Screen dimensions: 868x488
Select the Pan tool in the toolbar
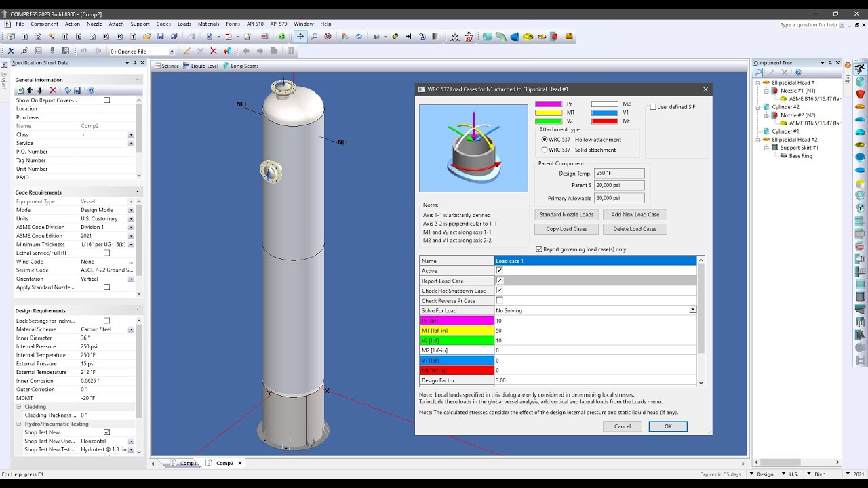[x=300, y=37]
